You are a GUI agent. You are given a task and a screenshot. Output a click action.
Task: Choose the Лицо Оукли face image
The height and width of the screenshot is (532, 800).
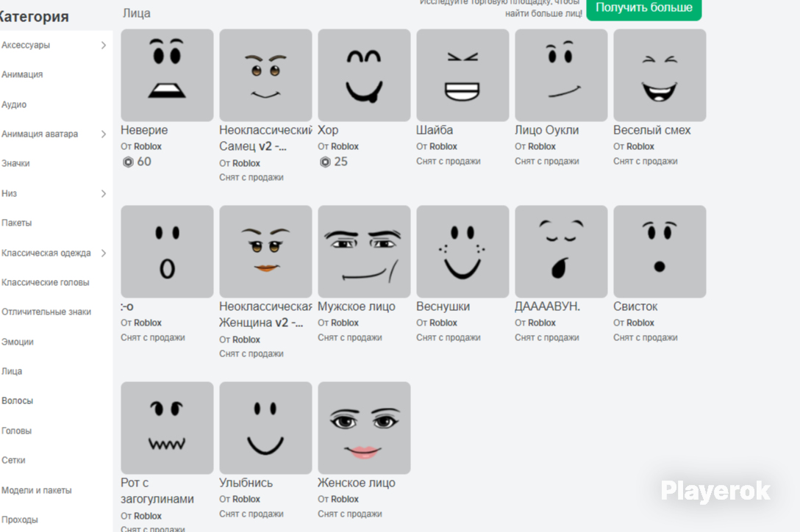(x=561, y=75)
